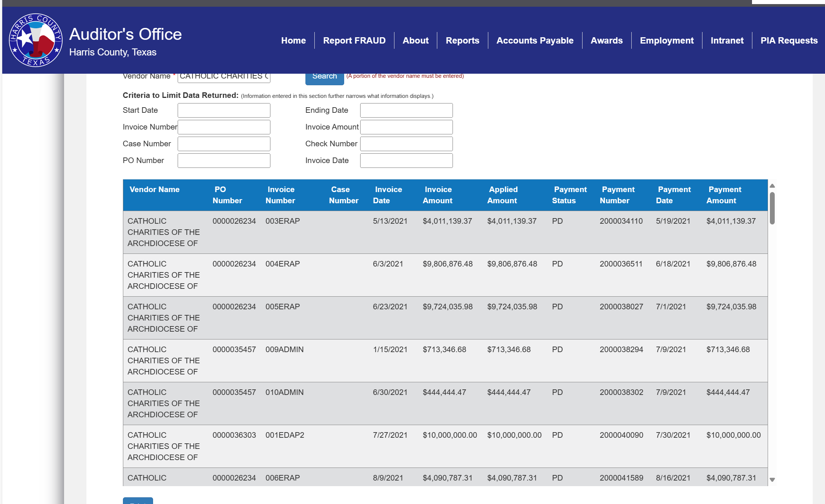Open Accounts Payable menu
825x504 pixels.
[x=535, y=40]
